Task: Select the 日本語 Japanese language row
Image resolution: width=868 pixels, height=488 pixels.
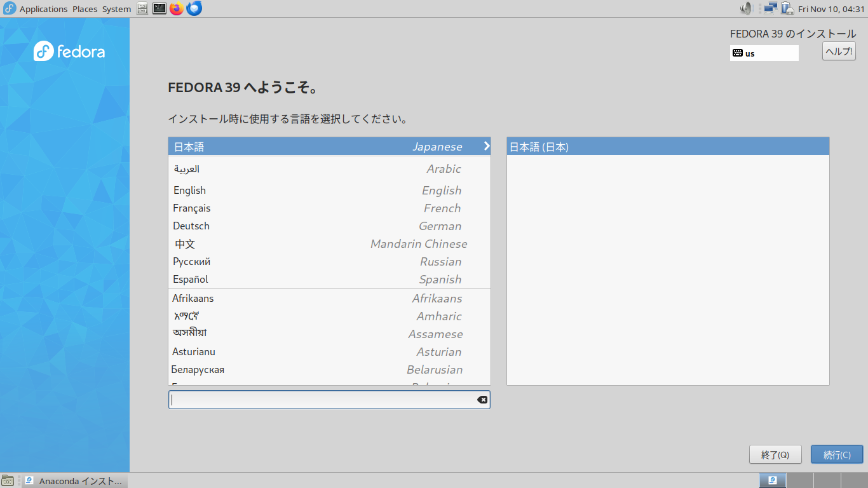Action: tap(329, 146)
